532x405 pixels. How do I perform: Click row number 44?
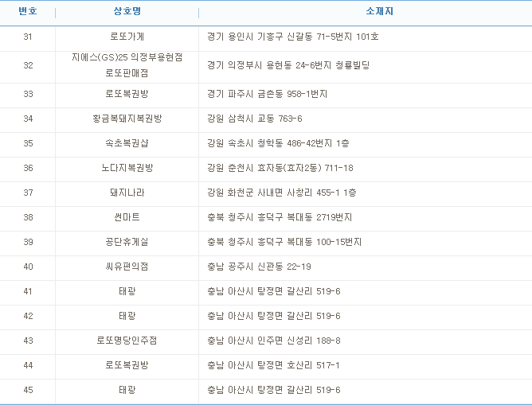click(x=28, y=365)
